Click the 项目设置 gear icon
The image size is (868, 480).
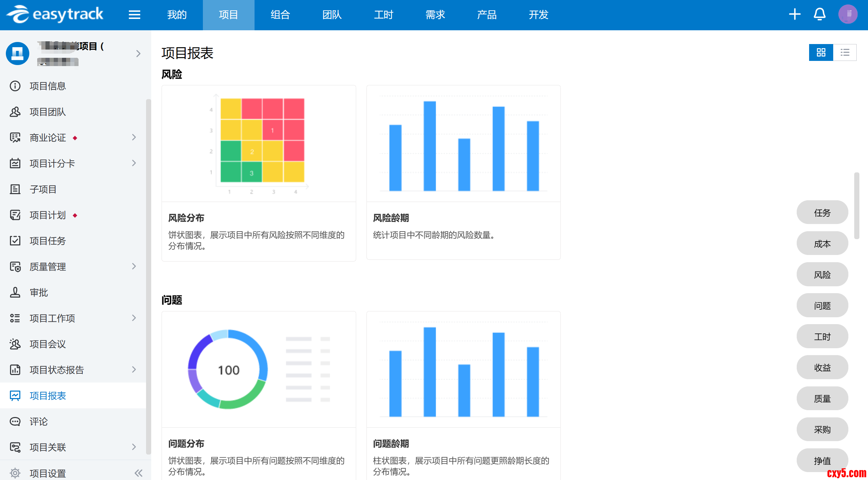[x=15, y=473]
